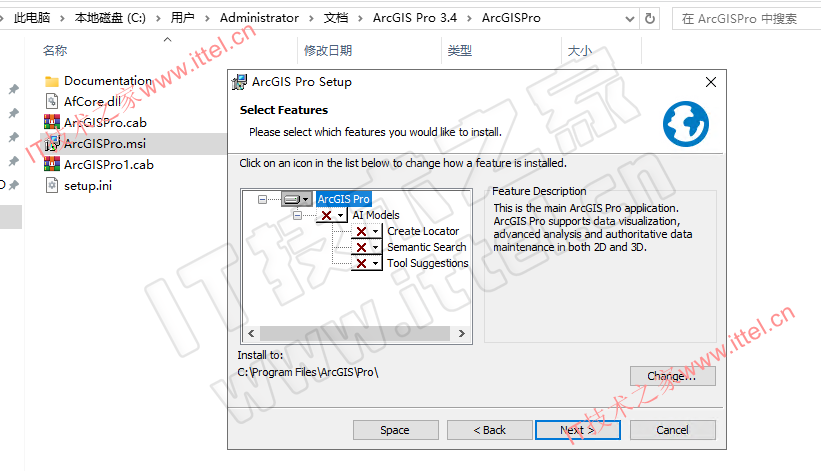Screen dimensions: 821x471
Task: Click the feature list left scroll arrow
Action: (251, 333)
